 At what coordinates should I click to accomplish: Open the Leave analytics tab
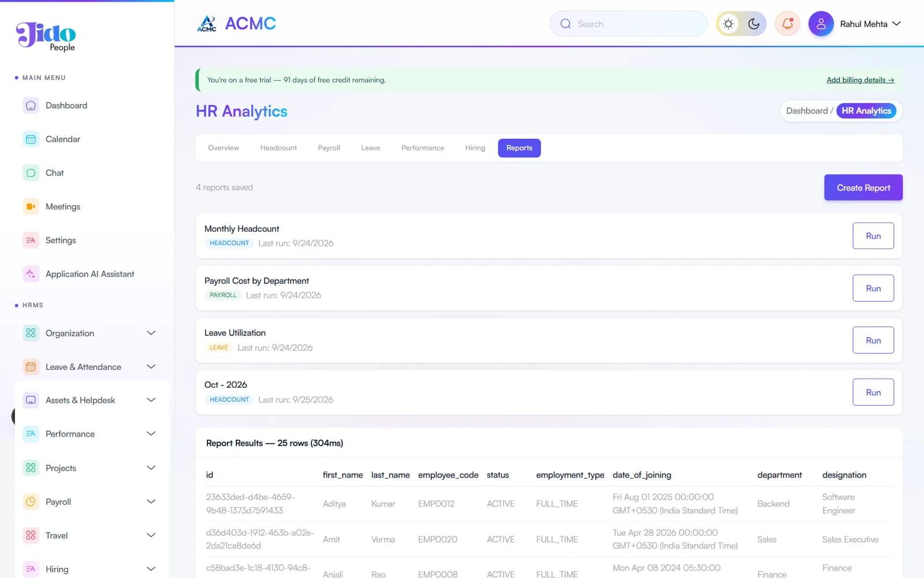(371, 148)
